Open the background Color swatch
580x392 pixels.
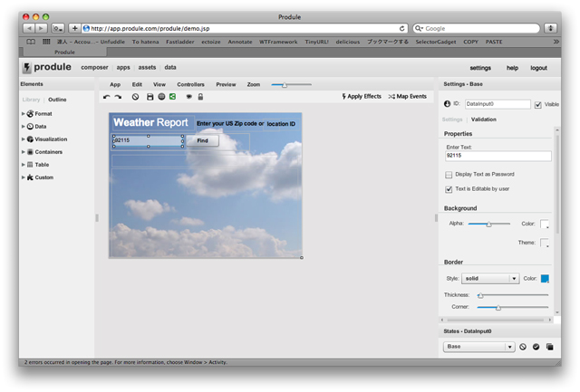545,224
